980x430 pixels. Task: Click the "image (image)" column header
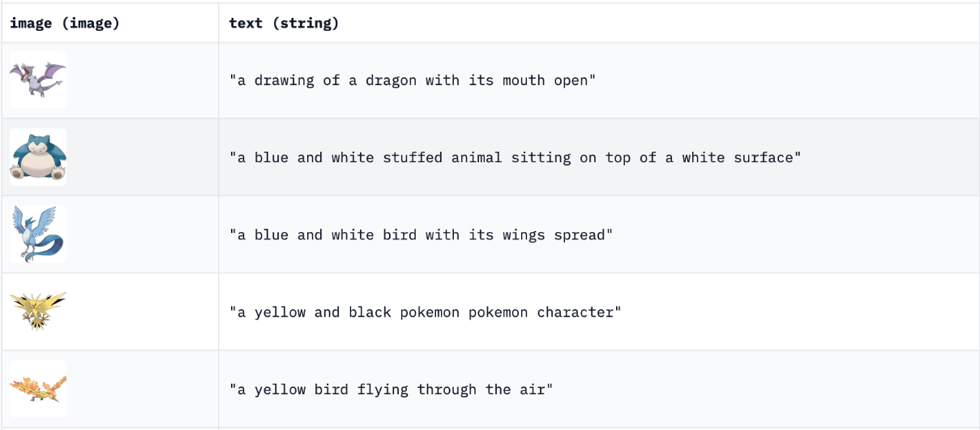point(65,24)
